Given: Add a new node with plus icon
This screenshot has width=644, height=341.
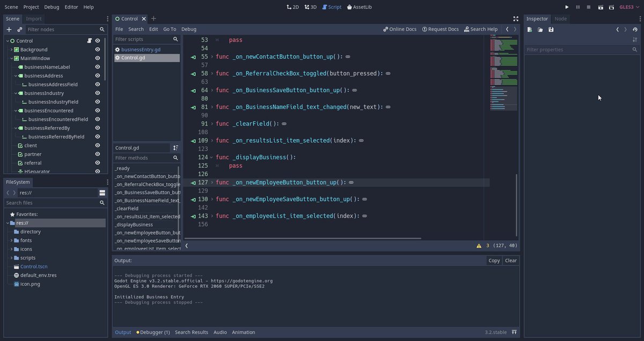Looking at the screenshot, I should [9, 29].
